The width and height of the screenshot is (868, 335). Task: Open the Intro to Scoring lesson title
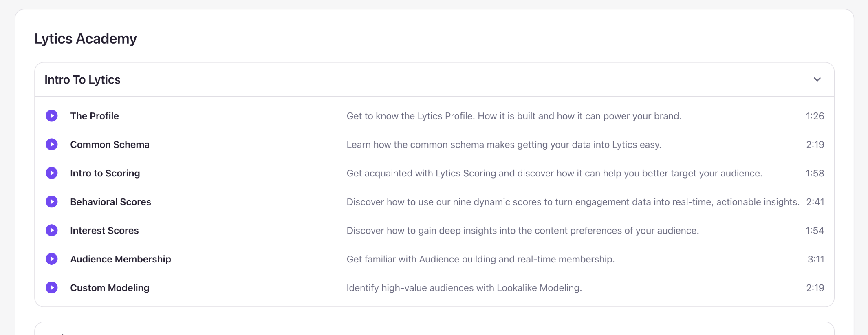tap(105, 173)
